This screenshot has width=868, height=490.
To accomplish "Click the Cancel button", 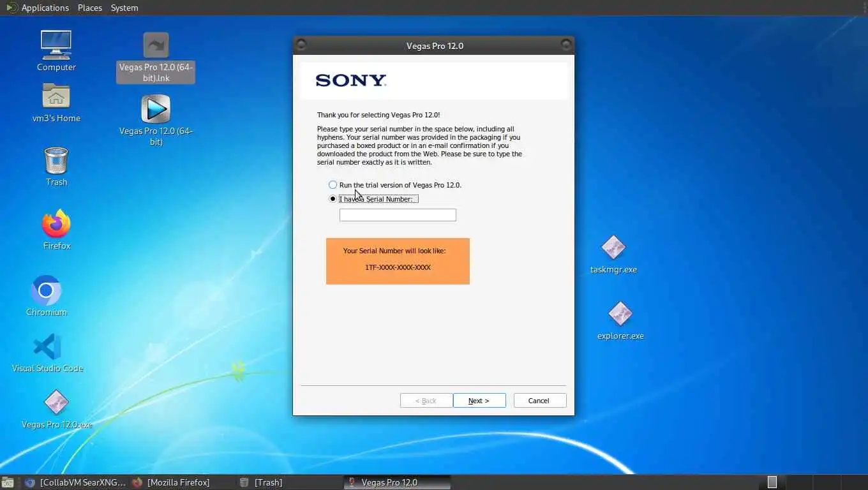I will coord(540,401).
